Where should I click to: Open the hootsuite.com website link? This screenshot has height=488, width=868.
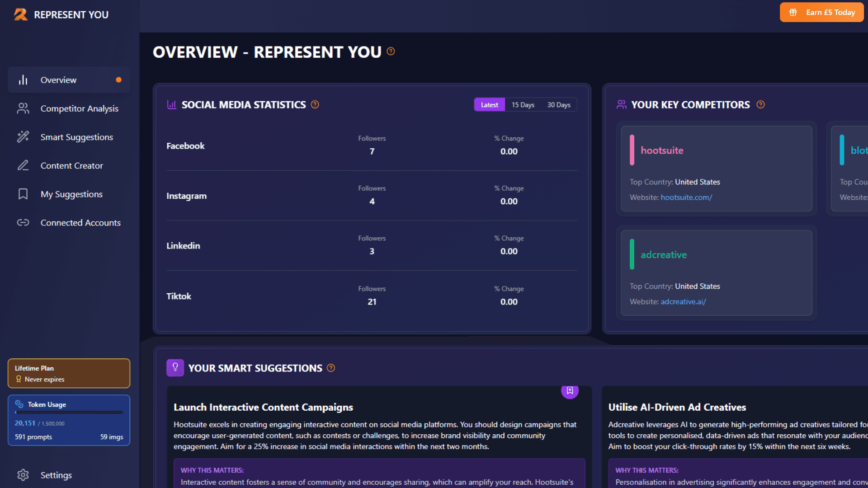click(x=686, y=197)
